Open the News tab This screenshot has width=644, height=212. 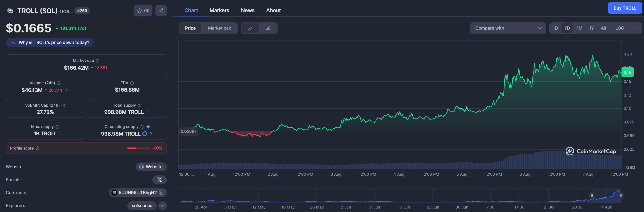click(248, 10)
